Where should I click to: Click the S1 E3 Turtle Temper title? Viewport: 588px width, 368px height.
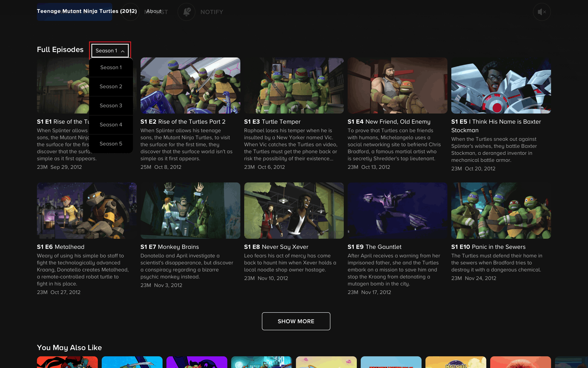(272, 122)
